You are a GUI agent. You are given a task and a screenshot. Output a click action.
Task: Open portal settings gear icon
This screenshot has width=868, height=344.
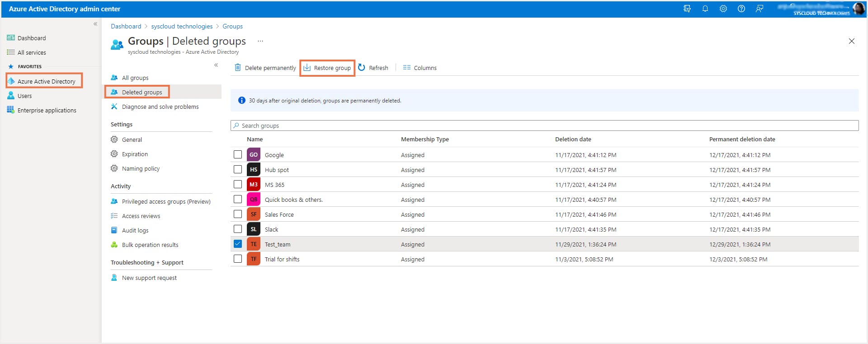[x=723, y=9]
